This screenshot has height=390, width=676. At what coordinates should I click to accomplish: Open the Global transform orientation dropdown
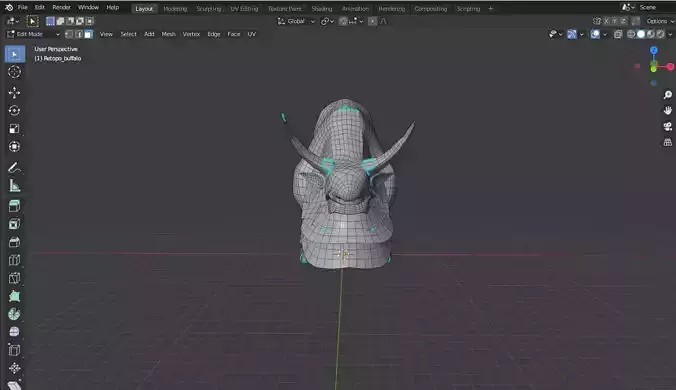coord(296,21)
